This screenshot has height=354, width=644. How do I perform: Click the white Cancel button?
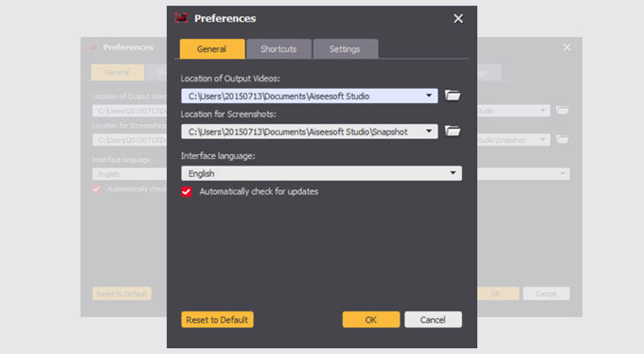click(x=434, y=320)
